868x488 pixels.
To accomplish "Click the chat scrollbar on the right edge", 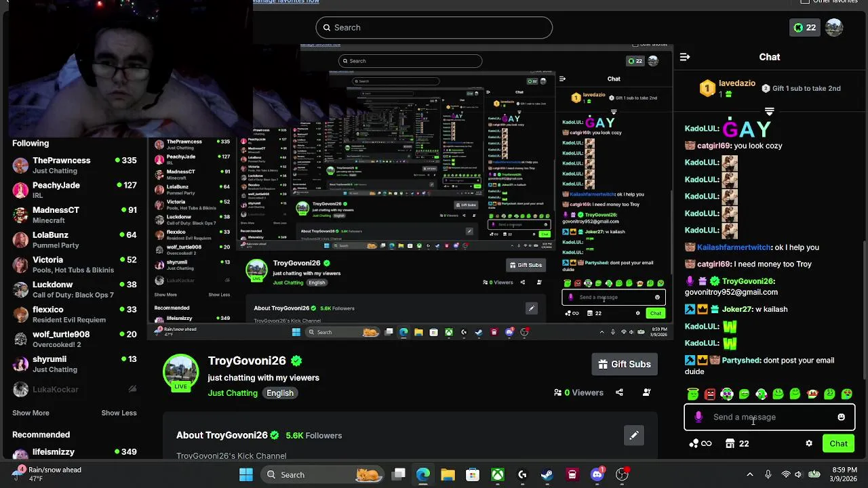I will tap(865, 308).
